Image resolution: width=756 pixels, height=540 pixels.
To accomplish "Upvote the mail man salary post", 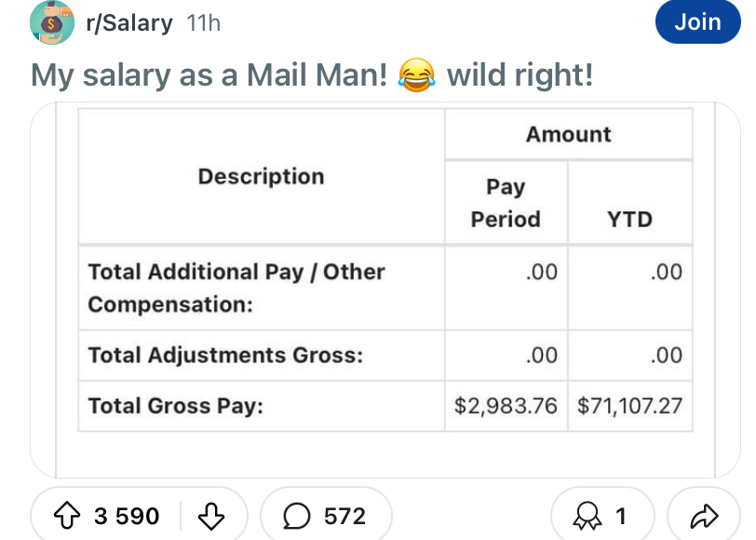I will point(67,516).
